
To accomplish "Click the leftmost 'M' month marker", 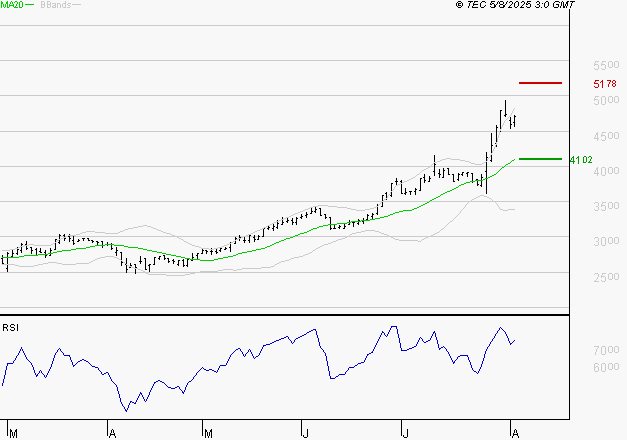I will 13,432.
